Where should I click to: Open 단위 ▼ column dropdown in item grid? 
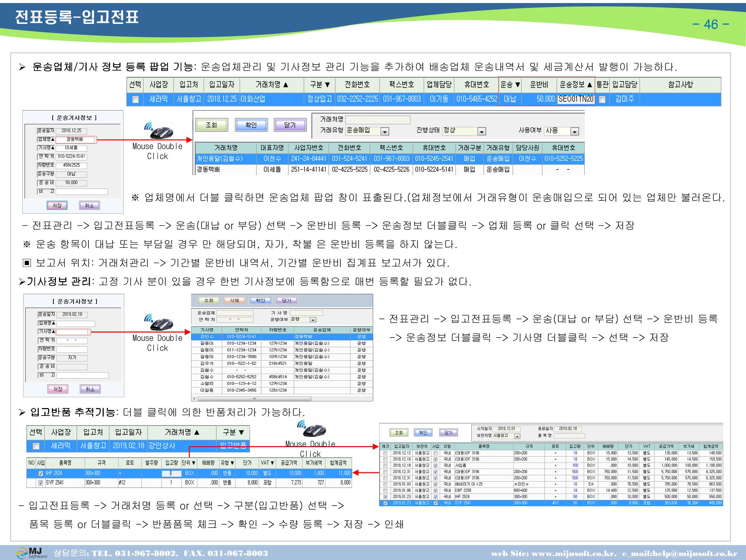189,463
